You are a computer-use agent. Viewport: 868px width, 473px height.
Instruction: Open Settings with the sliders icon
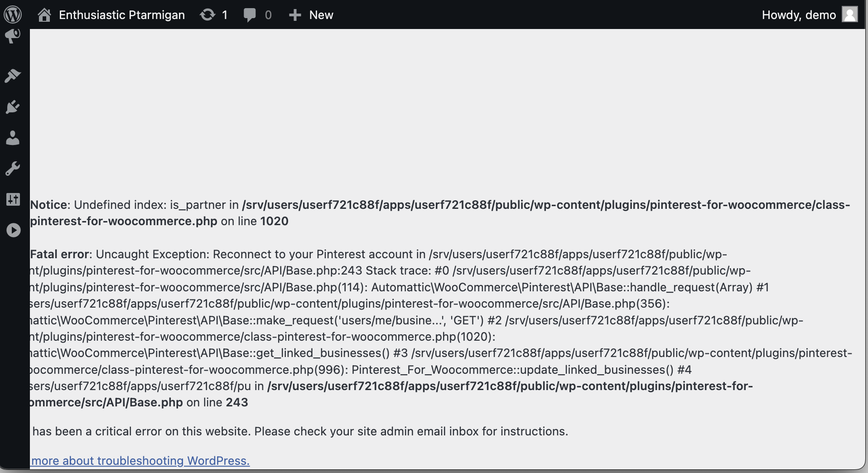[13, 199]
